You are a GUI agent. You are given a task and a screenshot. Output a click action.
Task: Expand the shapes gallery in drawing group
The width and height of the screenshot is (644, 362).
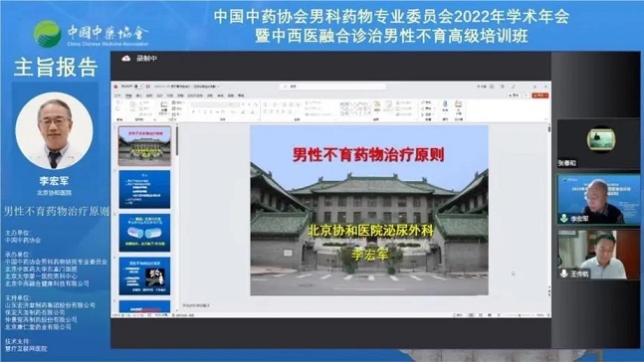[368, 112]
